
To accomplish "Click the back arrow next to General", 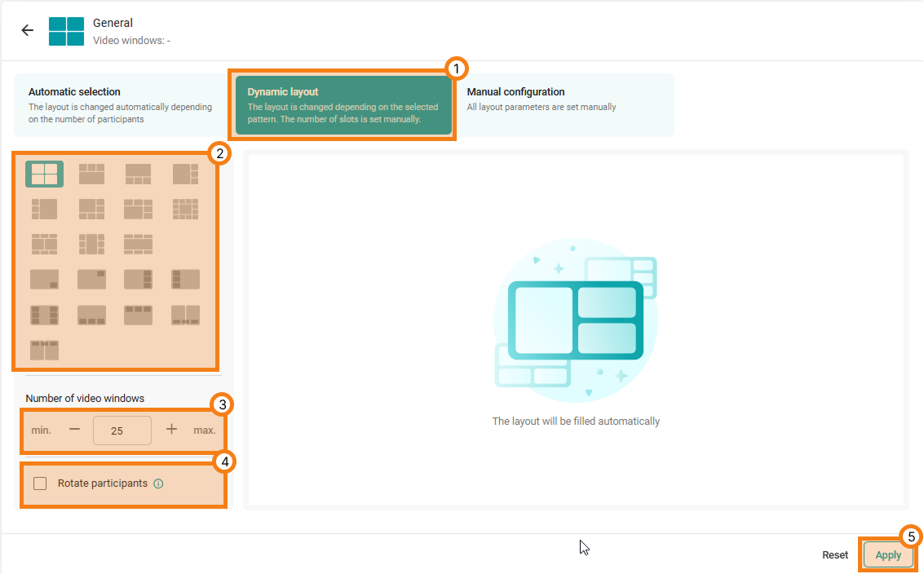I will [x=27, y=29].
